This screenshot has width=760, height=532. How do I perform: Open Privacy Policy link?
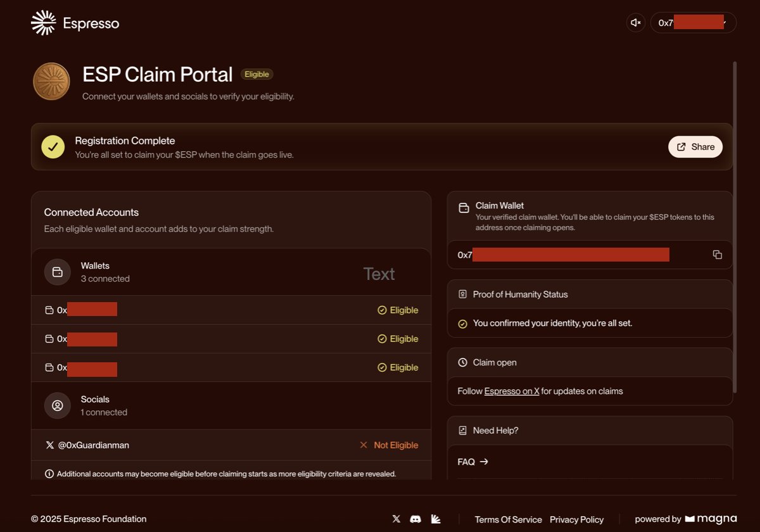click(x=577, y=519)
